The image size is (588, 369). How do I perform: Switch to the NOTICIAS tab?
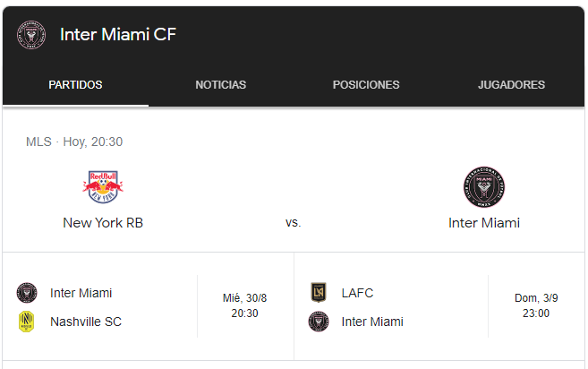click(220, 85)
